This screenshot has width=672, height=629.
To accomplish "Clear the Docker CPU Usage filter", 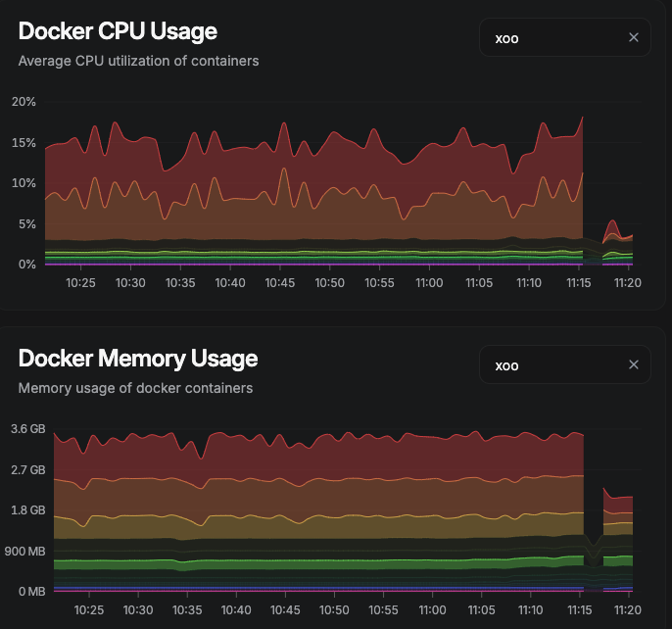I will click(633, 37).
